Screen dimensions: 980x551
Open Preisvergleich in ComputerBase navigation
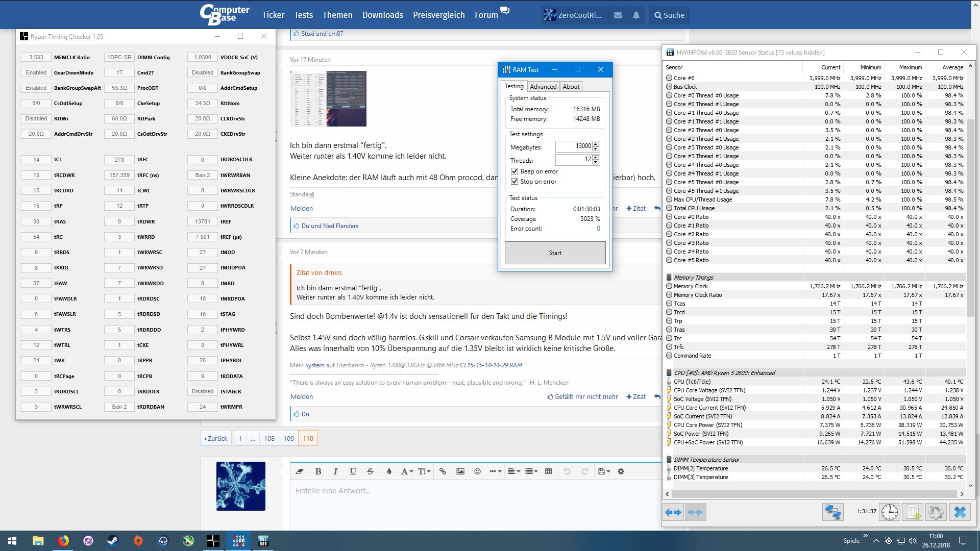pos(439,15)
